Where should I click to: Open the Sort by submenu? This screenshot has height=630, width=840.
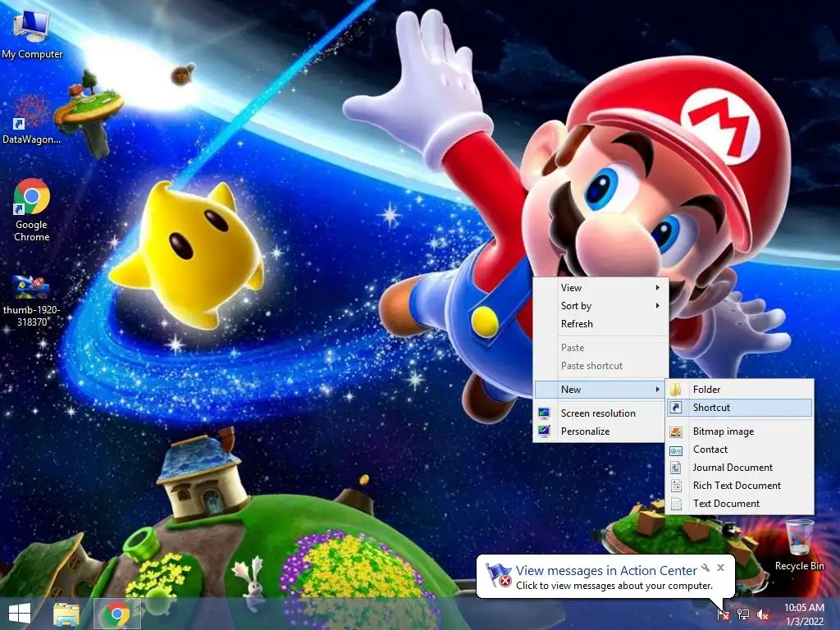coord(600,306)
